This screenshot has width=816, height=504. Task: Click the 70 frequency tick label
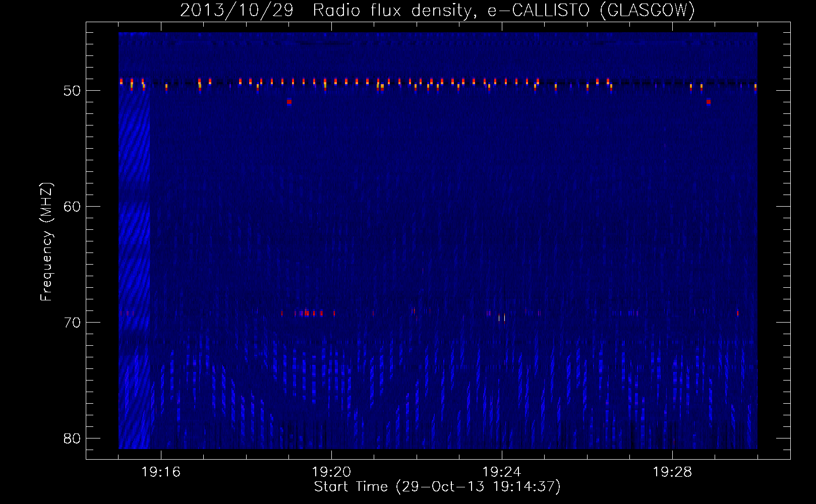point(72,323)
